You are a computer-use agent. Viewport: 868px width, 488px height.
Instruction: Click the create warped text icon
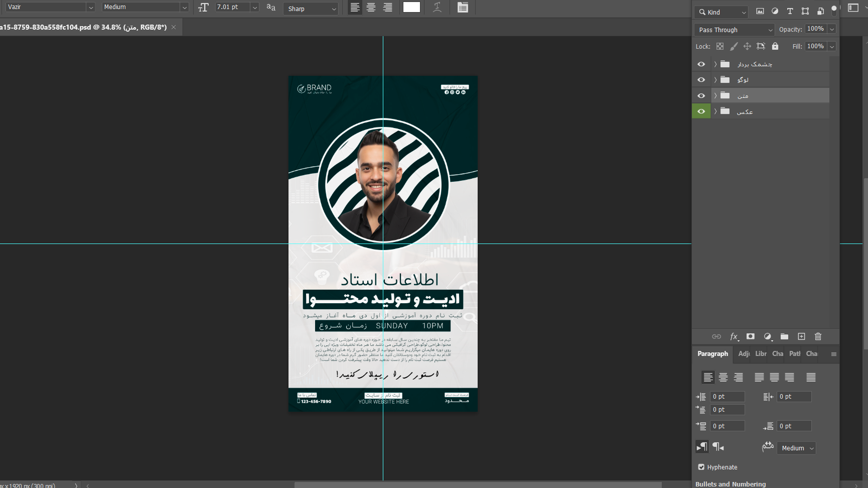pyautogui.click(x=437, y=7)
